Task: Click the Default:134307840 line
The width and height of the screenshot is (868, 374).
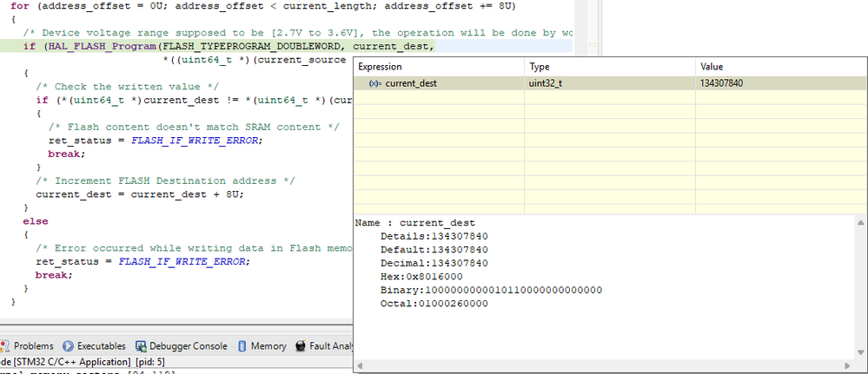Action: pyautogui.click(x=434, y=250)
